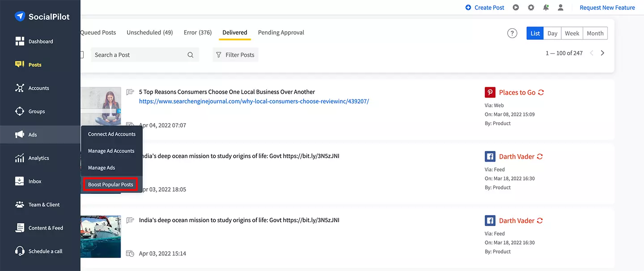Open the Pending Approval tab
Viewport: 644px width, 271px height.
(281, 32)
